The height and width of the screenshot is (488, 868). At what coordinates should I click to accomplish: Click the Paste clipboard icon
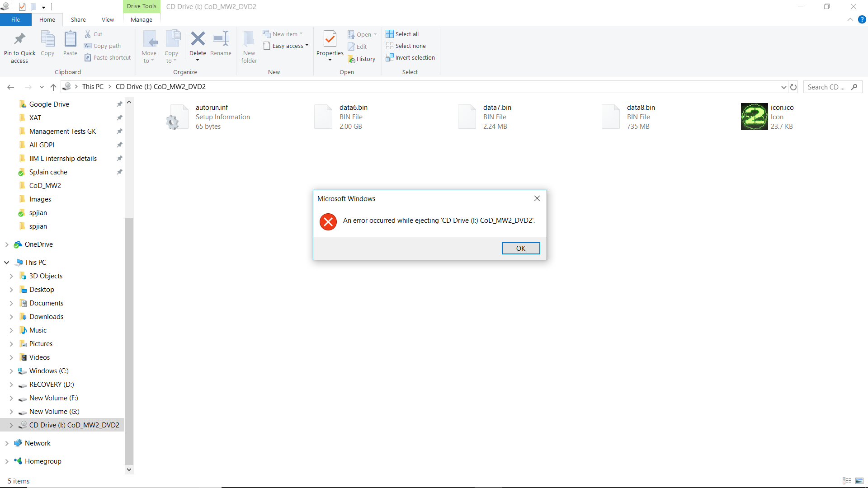tap(70, 39)
